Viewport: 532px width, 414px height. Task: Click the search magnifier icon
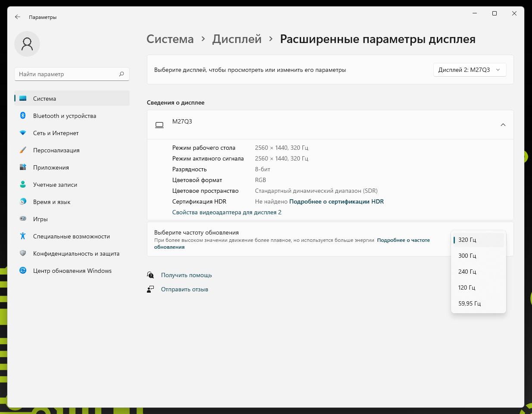pos(121,74)
